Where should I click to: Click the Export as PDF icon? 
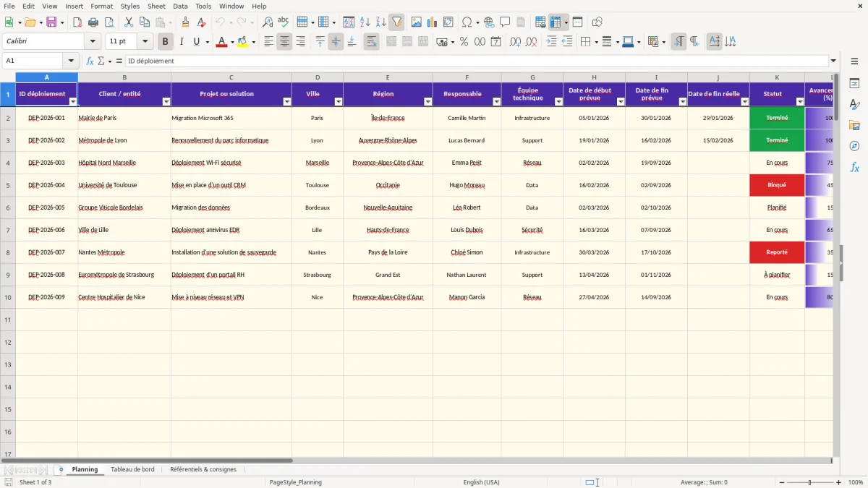coord(77,22)
